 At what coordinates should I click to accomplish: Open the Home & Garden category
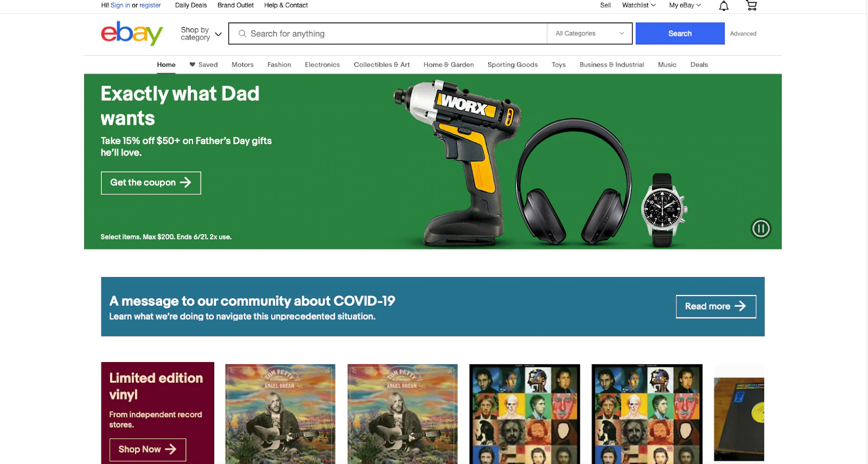click(x=449, y=65)
